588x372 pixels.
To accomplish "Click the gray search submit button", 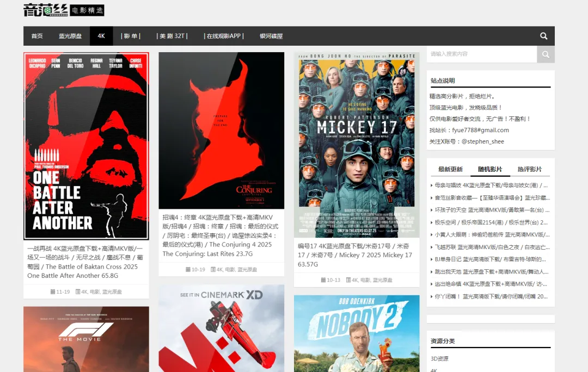I will point(546,54).
